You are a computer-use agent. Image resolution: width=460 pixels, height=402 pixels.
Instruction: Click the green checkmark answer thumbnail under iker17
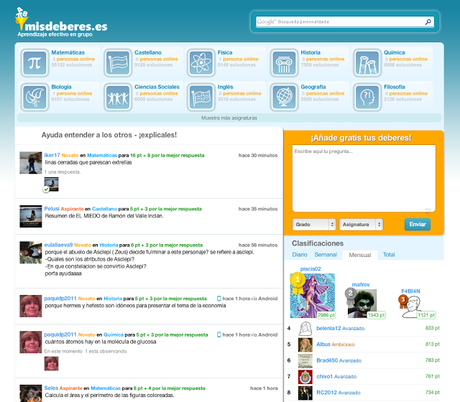[51, 184]
